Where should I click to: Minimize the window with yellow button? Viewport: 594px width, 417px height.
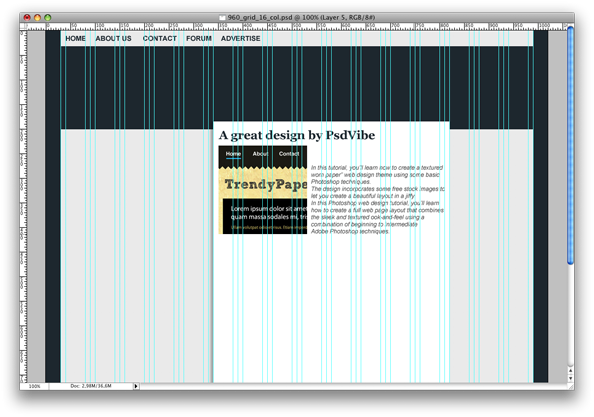(x=37, y=17)
